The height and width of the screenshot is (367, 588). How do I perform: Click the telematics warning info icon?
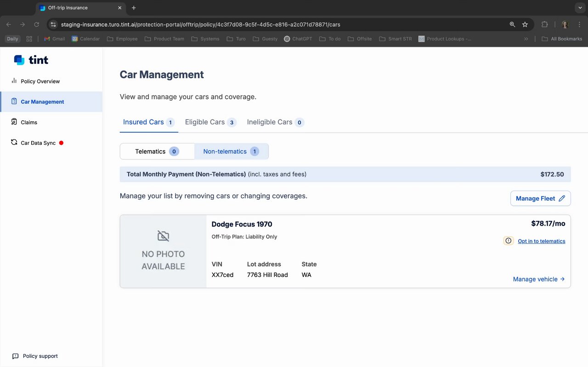(508, 241)
